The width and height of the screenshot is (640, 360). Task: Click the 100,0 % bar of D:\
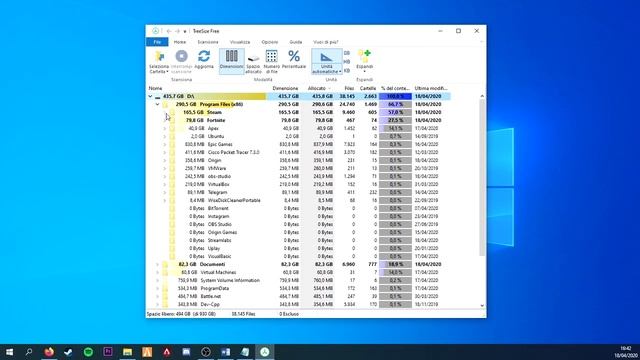click(x=395, y=96)
